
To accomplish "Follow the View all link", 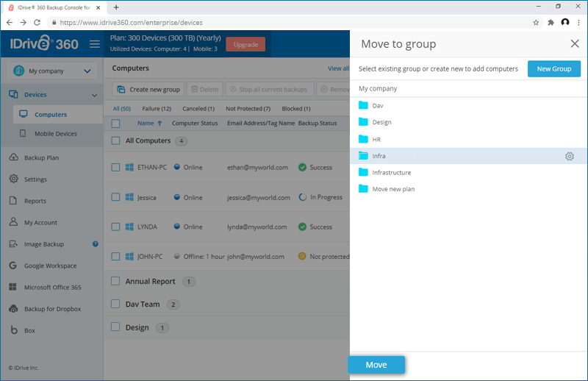I will pos(338,68).
